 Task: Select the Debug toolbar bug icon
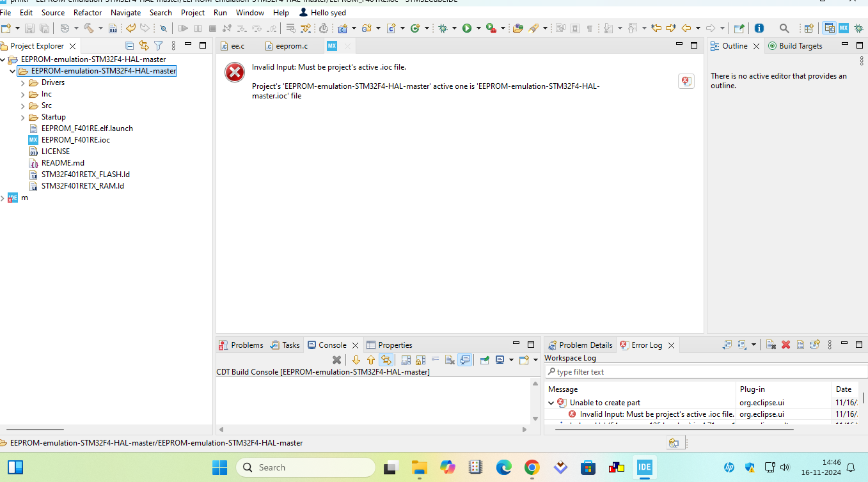tap(443, 28)
